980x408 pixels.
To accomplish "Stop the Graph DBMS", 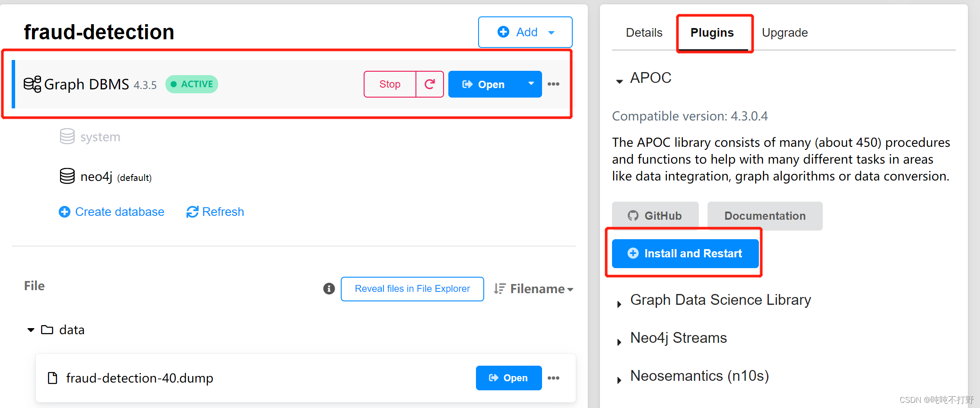I will coord(390,84).
